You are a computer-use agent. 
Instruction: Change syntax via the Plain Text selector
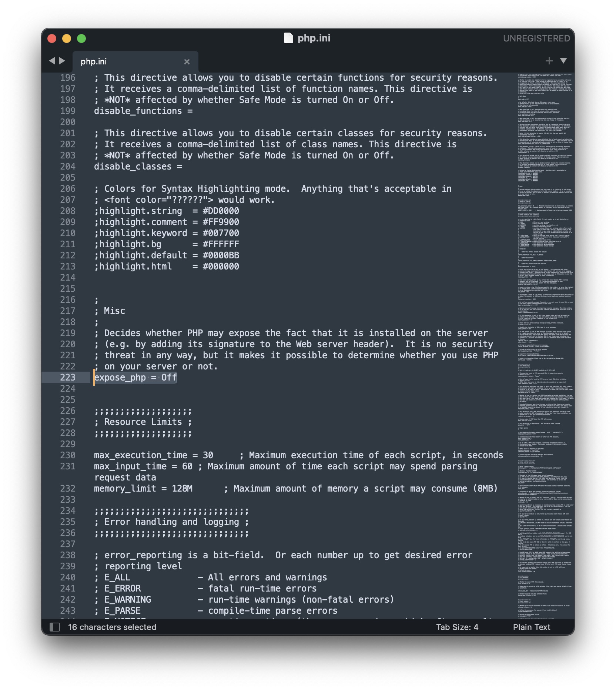532,627
